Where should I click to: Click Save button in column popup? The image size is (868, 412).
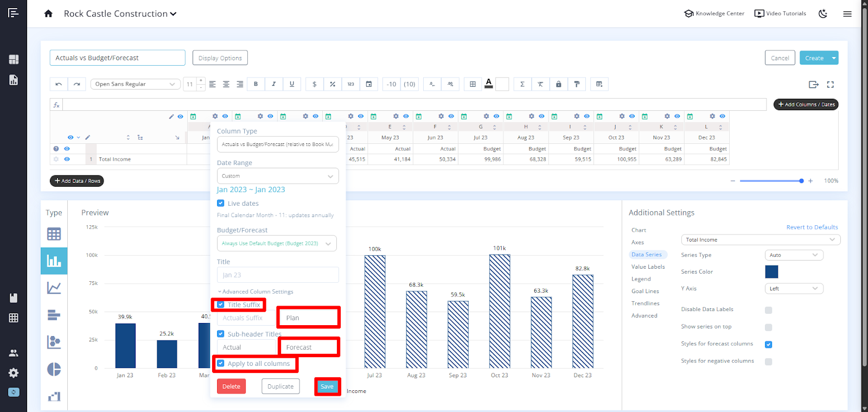(x=327, y=386)
